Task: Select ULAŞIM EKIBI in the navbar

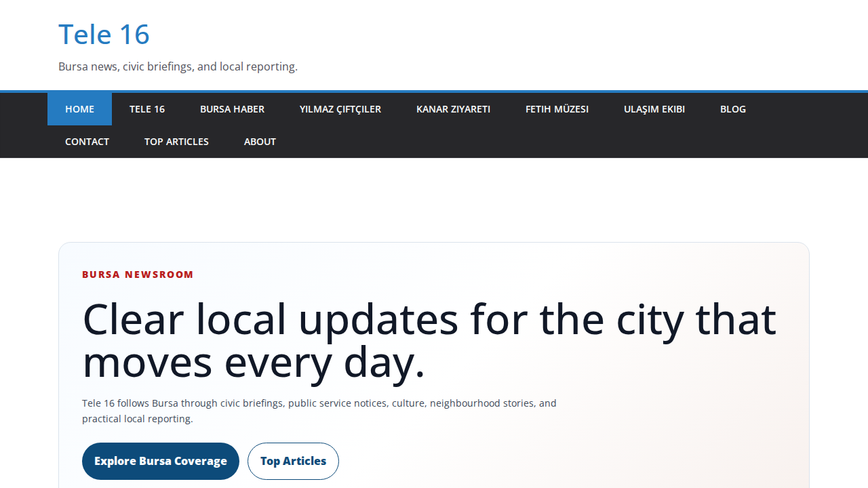Action: tap(654, 109)
